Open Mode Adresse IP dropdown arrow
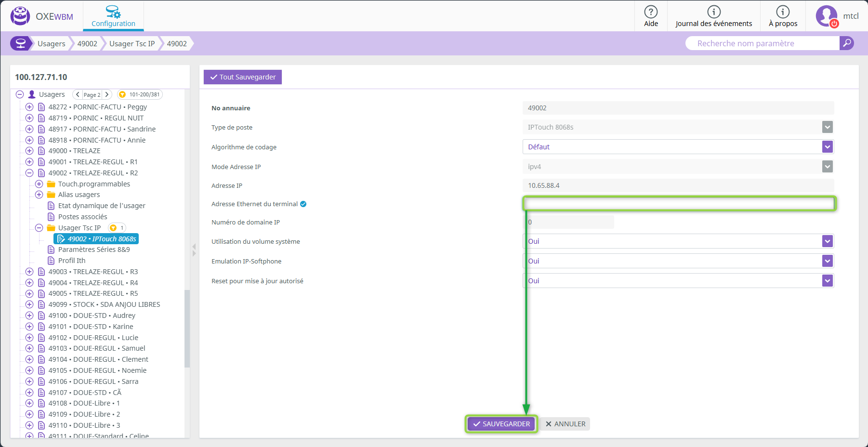868x447 pixels. (828, 167)
